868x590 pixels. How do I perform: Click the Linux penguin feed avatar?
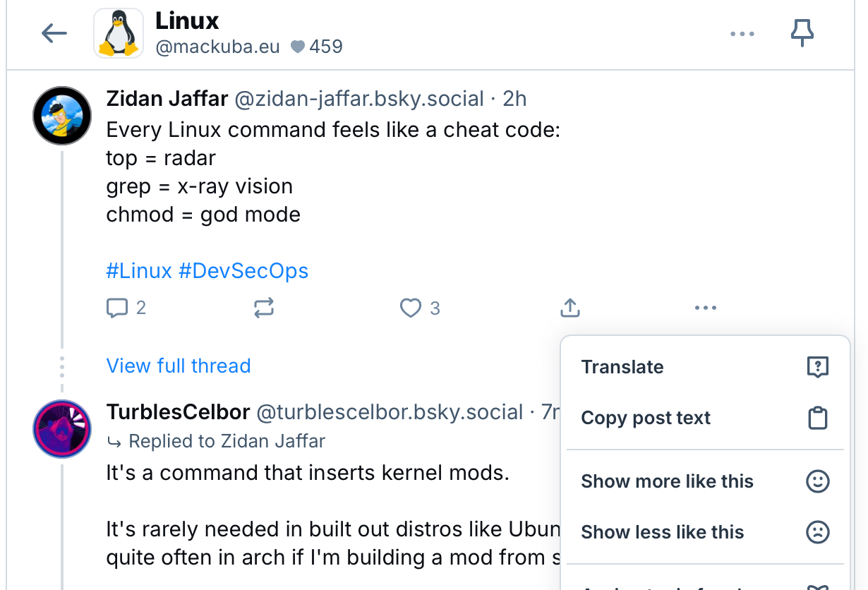coord(119,33)
